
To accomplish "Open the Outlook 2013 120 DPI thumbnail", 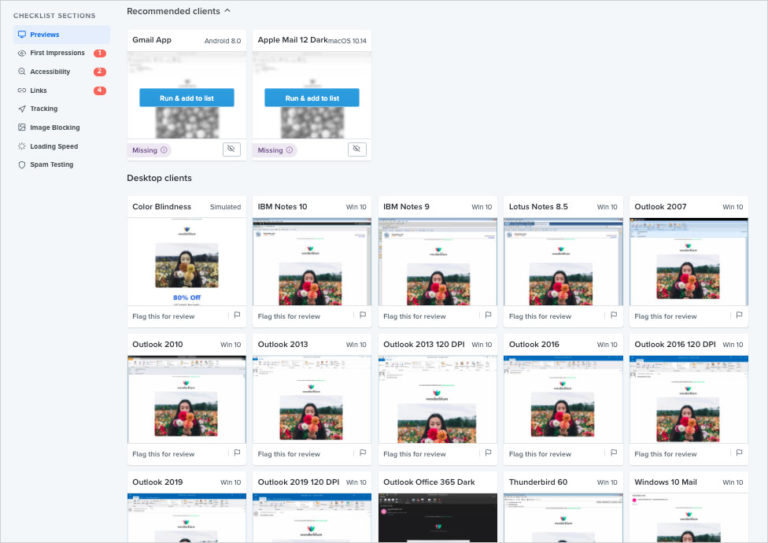I will coord(438,400).
